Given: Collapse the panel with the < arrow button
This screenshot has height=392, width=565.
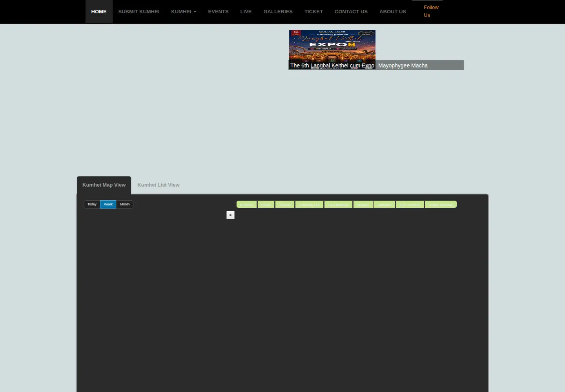Looking at the screenshot, I should [230, 215].
